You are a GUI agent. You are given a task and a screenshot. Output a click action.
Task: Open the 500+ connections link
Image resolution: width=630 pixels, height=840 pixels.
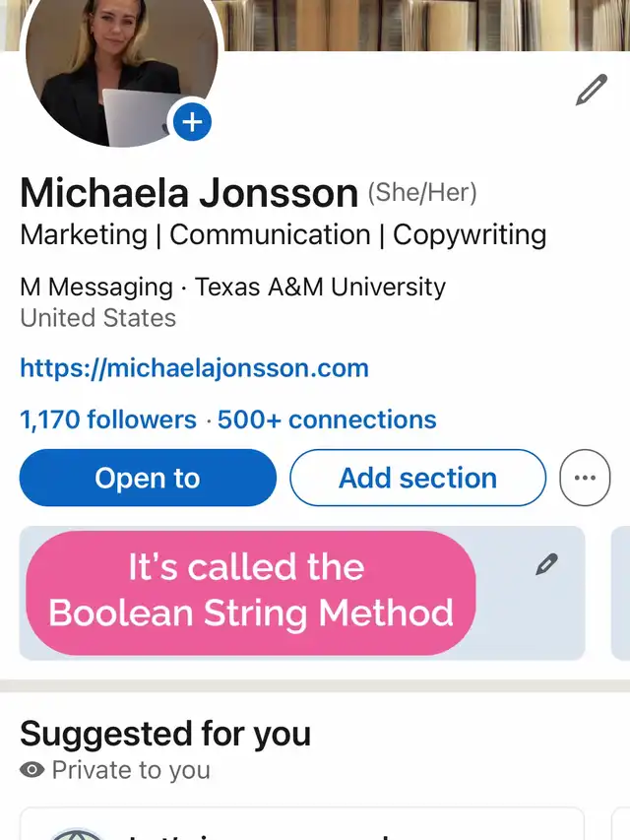point(327,420)
